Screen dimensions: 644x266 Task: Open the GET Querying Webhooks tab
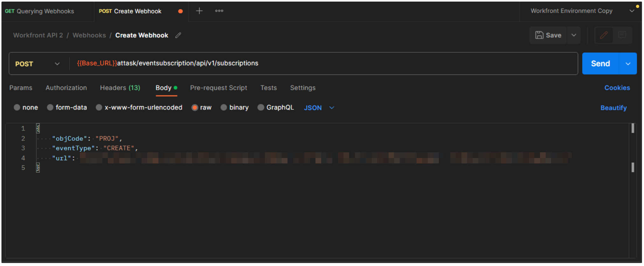pos(40,11)
